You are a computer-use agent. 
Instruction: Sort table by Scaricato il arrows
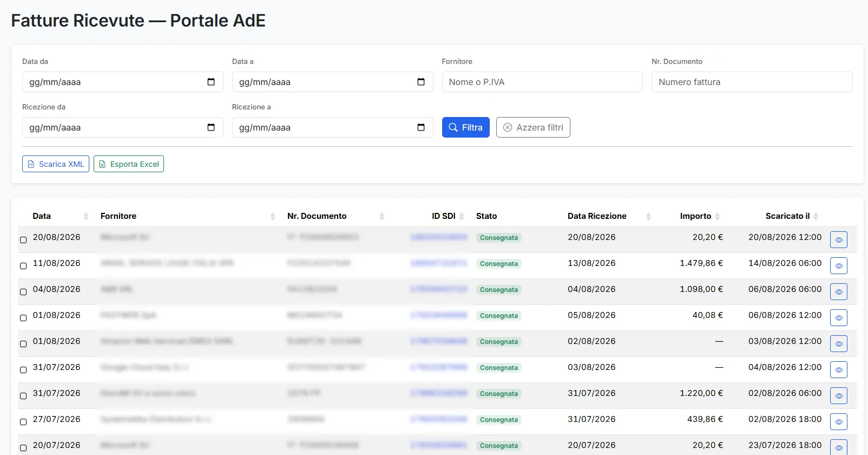[x=816, y=216]
